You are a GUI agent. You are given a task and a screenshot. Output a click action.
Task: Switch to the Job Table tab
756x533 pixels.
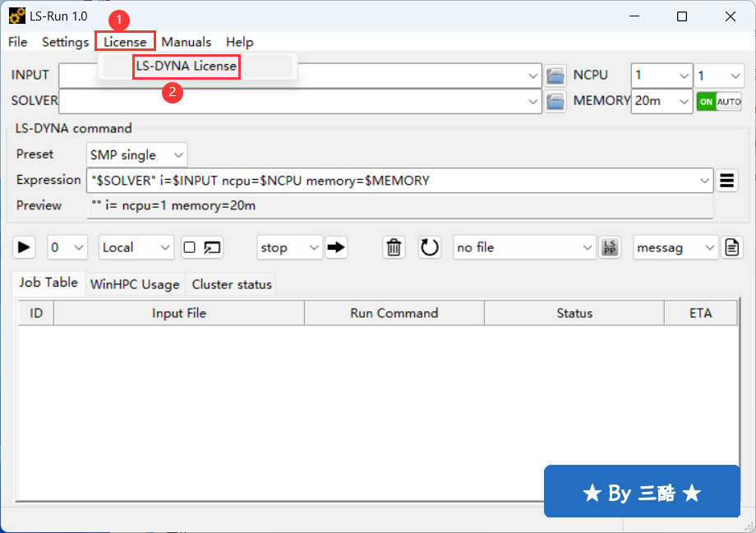pyautogui.click(x=48, y=283)
